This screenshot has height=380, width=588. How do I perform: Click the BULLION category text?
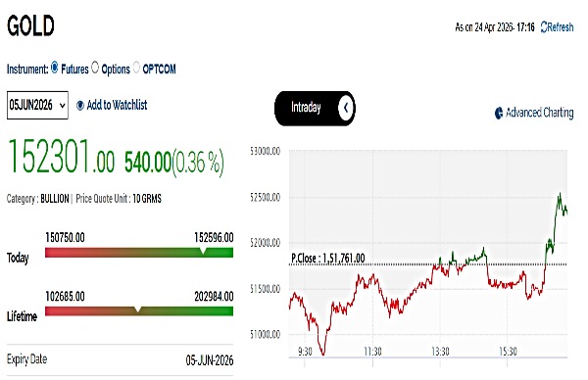(55, 198)
